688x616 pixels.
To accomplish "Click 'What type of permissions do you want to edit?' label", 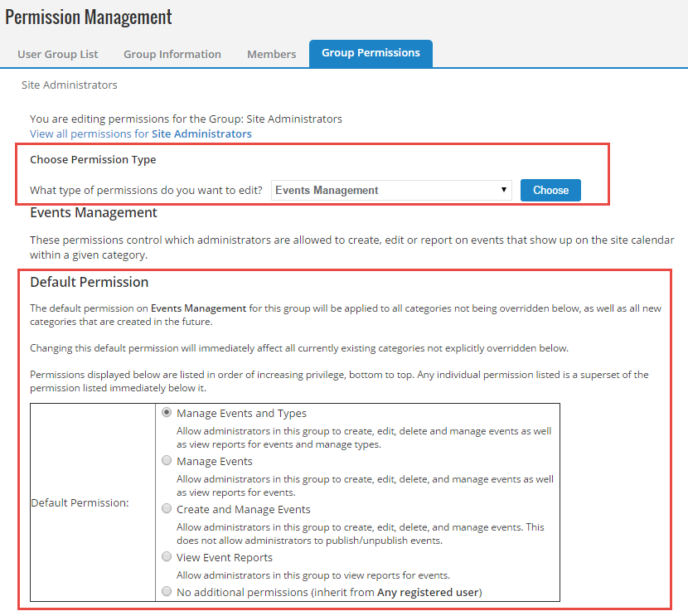I will click(x=146, y=191).
